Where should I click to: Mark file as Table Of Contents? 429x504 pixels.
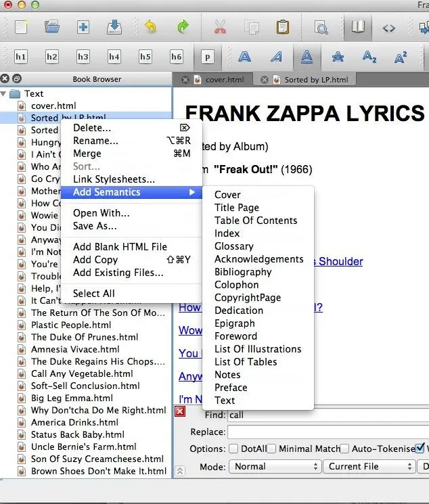click(x=258, y=221)
